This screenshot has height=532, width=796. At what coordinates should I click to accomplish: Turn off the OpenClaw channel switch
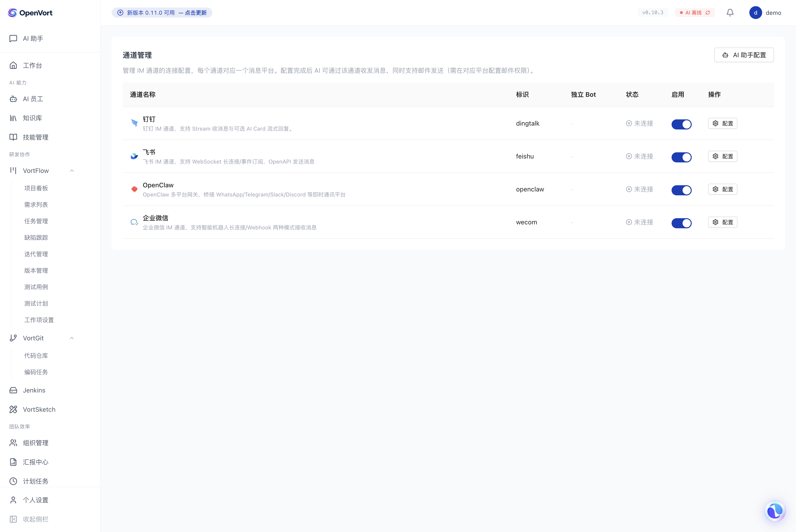point(681,190)
